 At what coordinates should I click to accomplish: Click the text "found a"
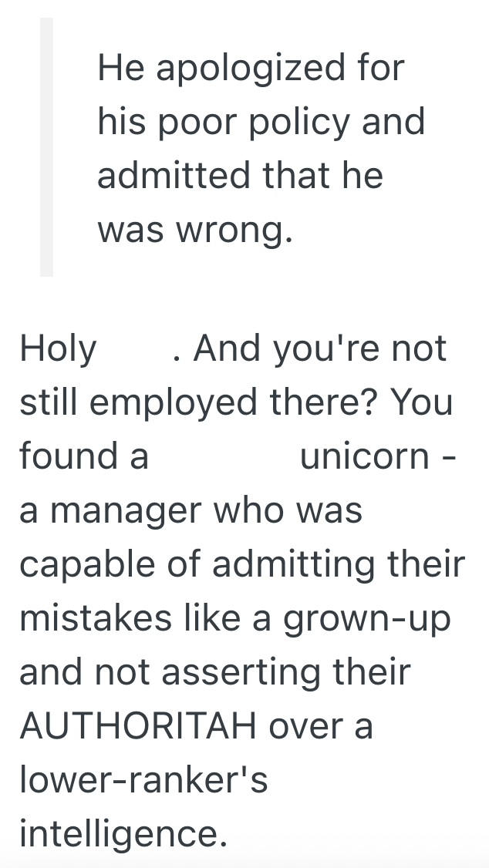pyautogui.click(x=84, y=456)
